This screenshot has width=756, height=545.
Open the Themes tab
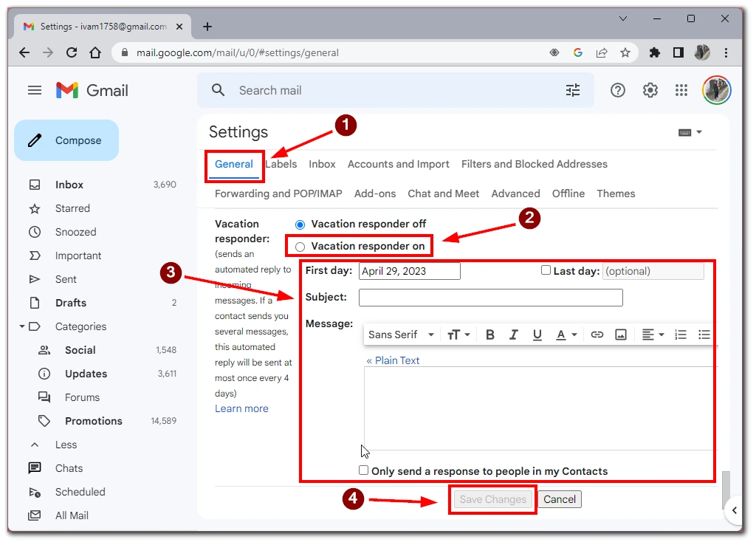[x=616, y=193]
